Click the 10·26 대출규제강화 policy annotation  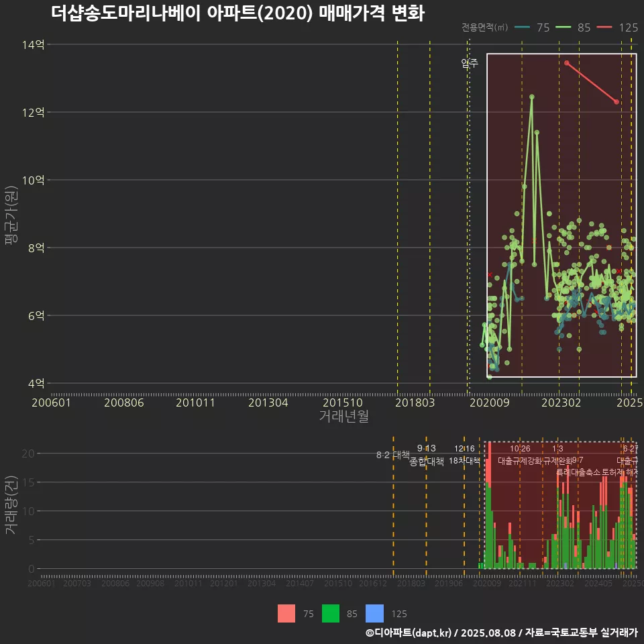point(520,455)
